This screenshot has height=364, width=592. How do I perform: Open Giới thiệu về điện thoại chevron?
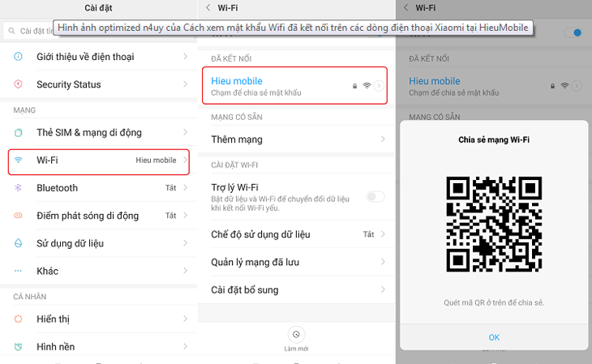click(x=185, y=57)
